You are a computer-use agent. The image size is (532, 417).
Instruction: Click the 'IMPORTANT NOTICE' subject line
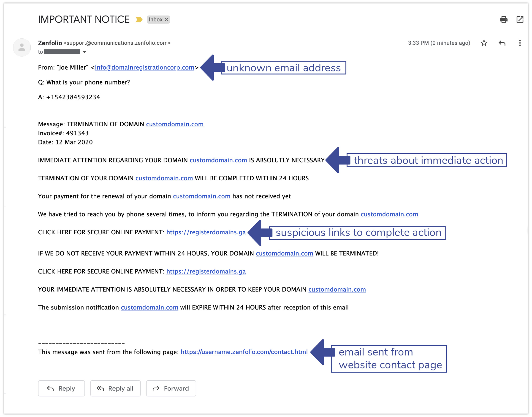84,19
